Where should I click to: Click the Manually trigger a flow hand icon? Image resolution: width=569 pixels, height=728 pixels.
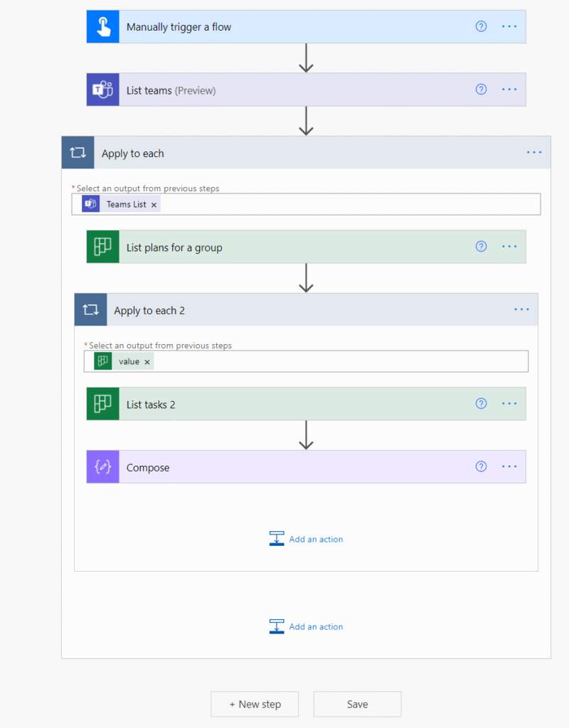tap(103, 26)
